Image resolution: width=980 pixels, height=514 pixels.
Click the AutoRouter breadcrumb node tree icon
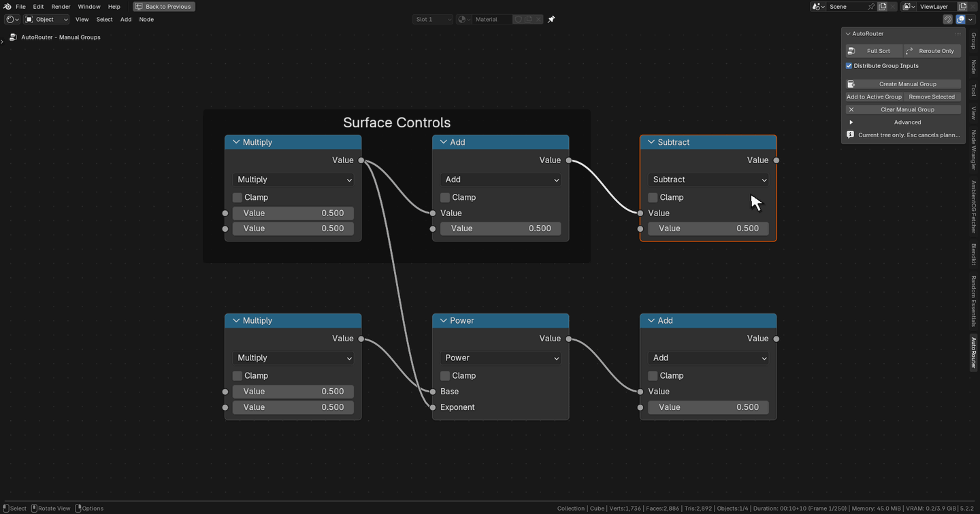(13, 37)
